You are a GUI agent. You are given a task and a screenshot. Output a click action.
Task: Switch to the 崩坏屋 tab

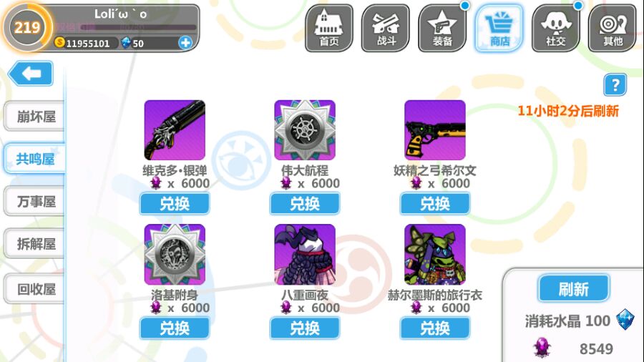tap(34, 117)
